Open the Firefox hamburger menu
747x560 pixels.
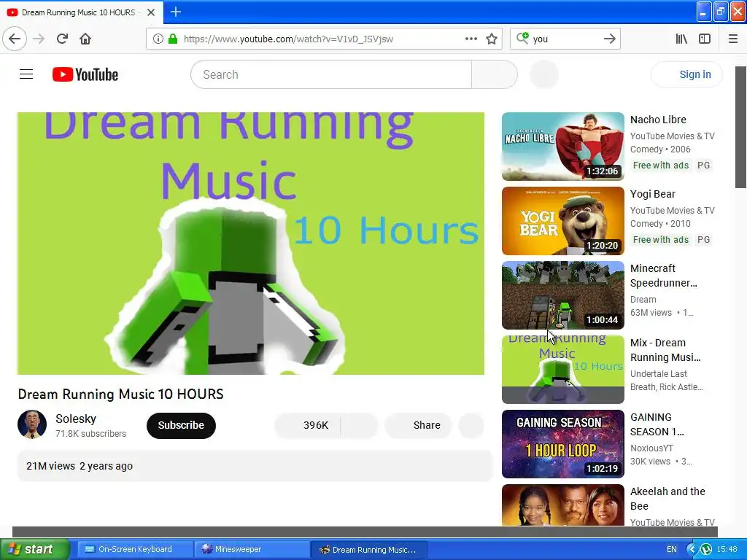(733, 39)
